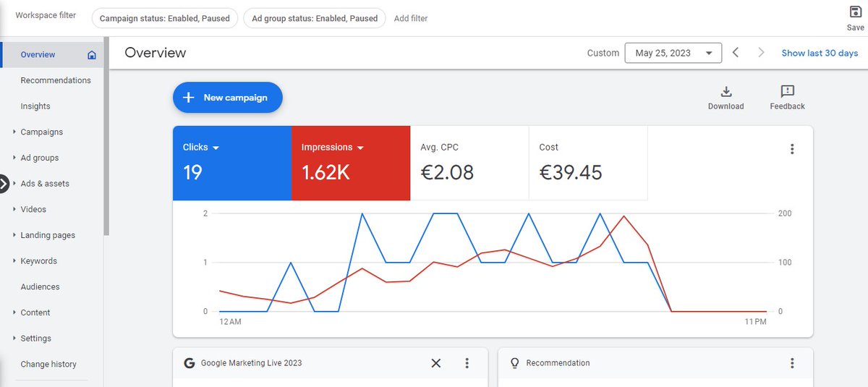Click the New campaign button

[227, 98]
